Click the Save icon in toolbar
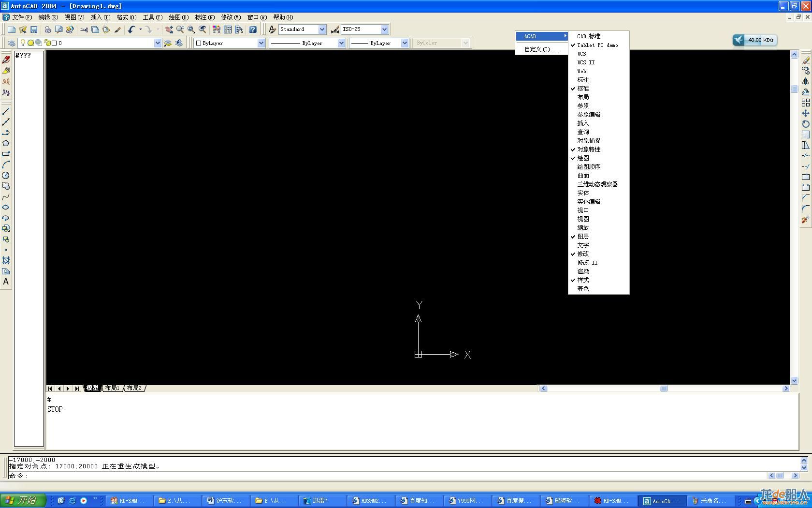Screen dimensions: 812x508 click(x=34, y=30)
